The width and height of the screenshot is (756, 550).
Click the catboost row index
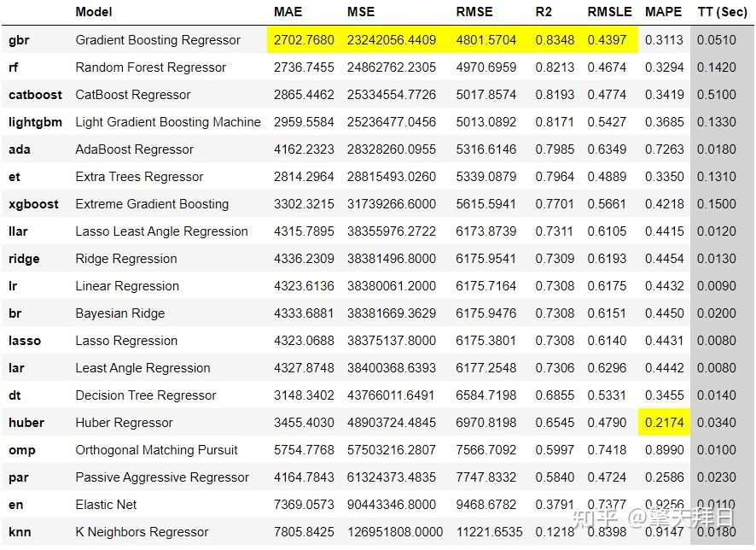(35, 95)
